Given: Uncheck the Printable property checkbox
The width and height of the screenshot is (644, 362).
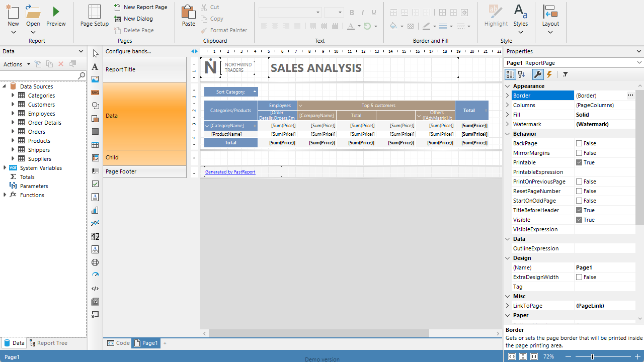Looking at the screenshot, I should pos(579,162).
